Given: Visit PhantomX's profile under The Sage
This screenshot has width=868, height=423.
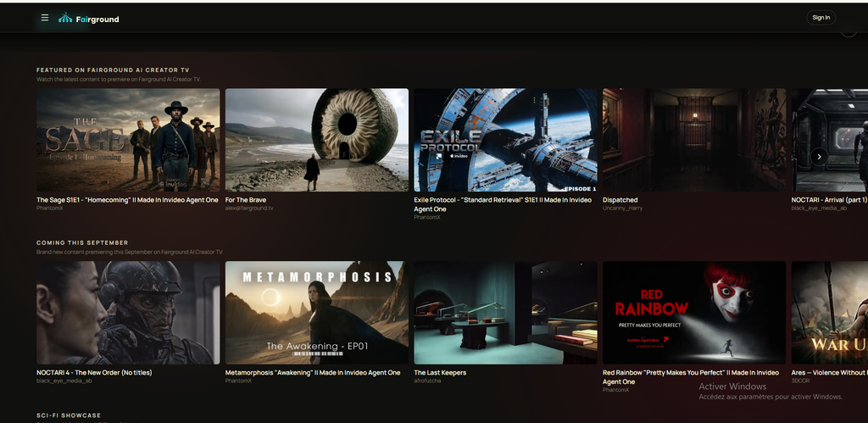Looking at the screenshot, I should (x=50, y=209).
